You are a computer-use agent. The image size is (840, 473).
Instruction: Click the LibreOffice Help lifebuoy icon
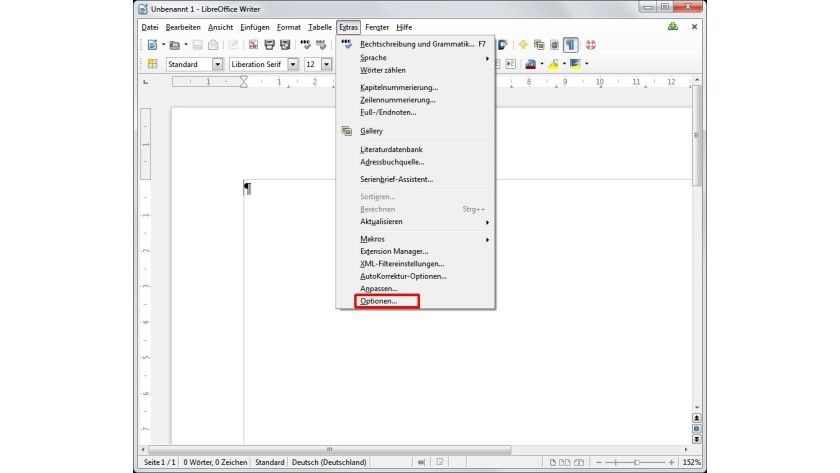[x=590, y=45]
